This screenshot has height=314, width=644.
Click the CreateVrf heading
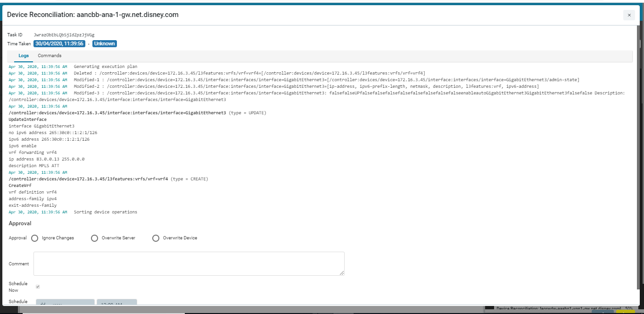point(20,186)
